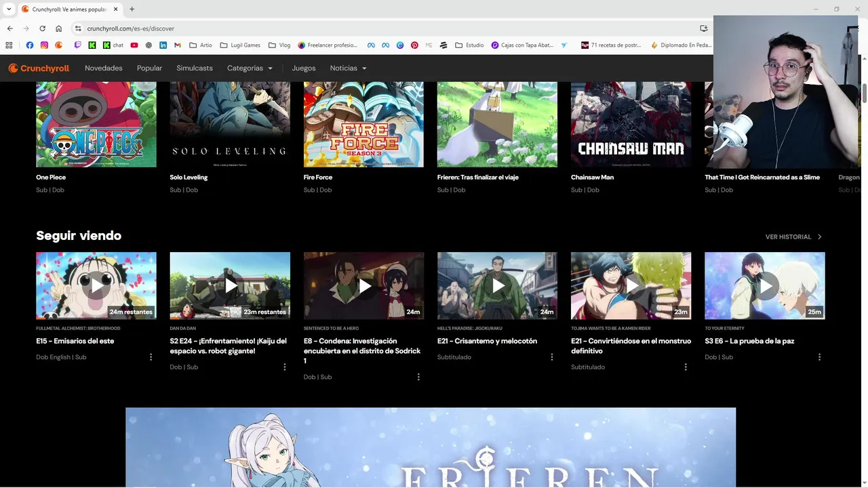Image resolution: width=868 pixels, height=488 pixels.
Task: Go back to previous page
Action: click(9, 28)
